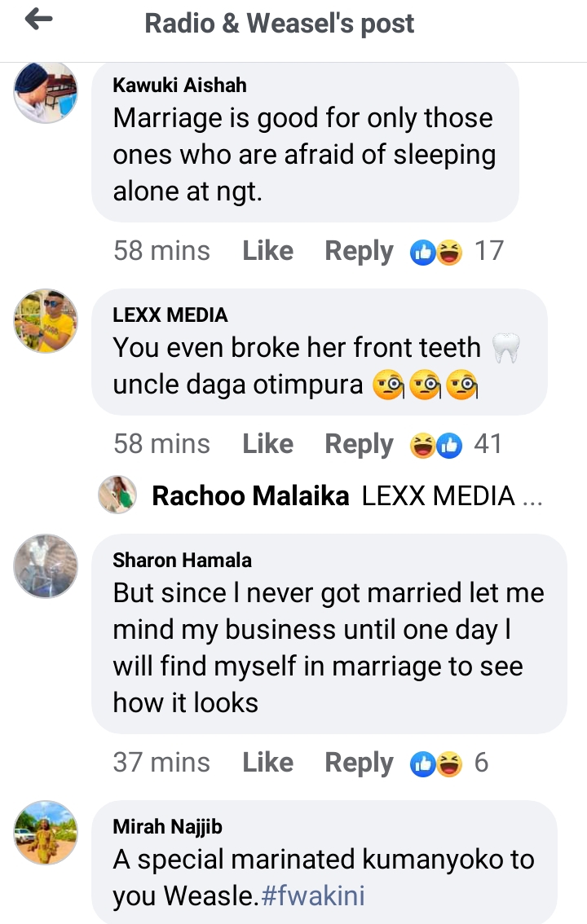Expand Rachoo Malaika's reply thread
Viewport: 587px width, 924px height.
(x=346, y=495)
